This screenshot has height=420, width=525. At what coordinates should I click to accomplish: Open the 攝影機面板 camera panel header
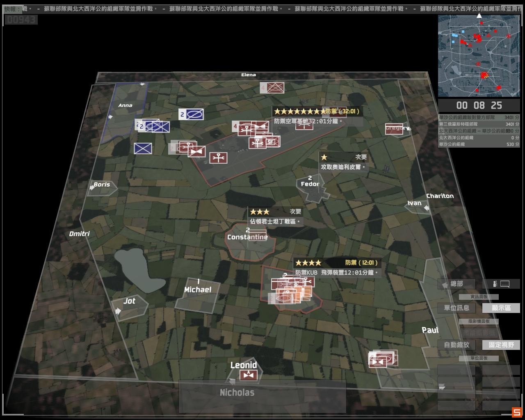[479, 322]
